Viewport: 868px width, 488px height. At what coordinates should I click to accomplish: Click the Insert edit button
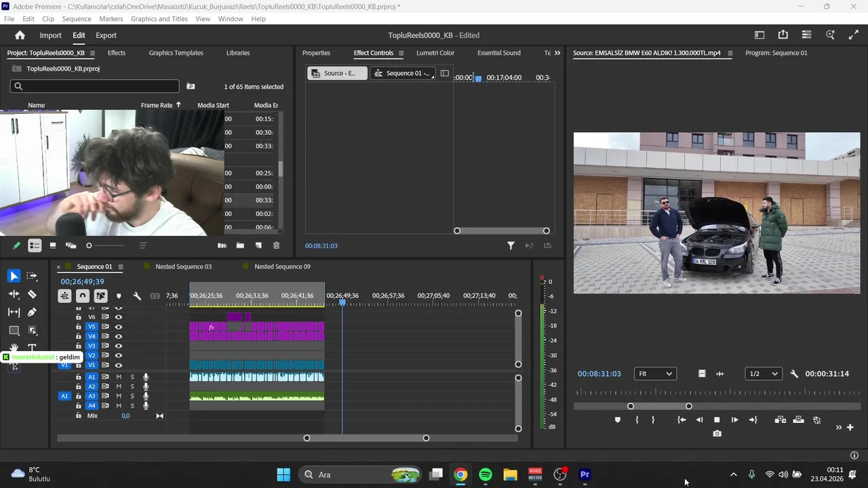tap(781, 420)
